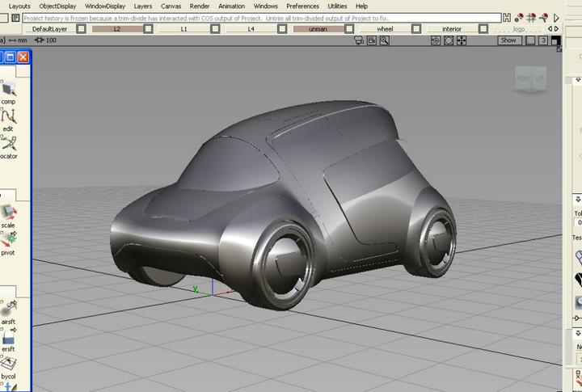The image size is (582, 392).
Task: Toggle the L2 layer visibility box
Action: click(148, 28)
